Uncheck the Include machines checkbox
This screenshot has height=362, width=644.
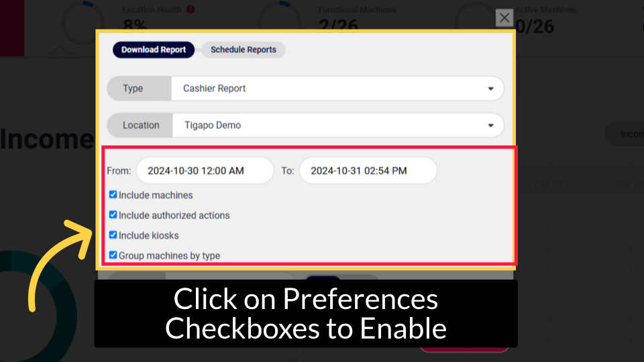(x=113, y=194)
